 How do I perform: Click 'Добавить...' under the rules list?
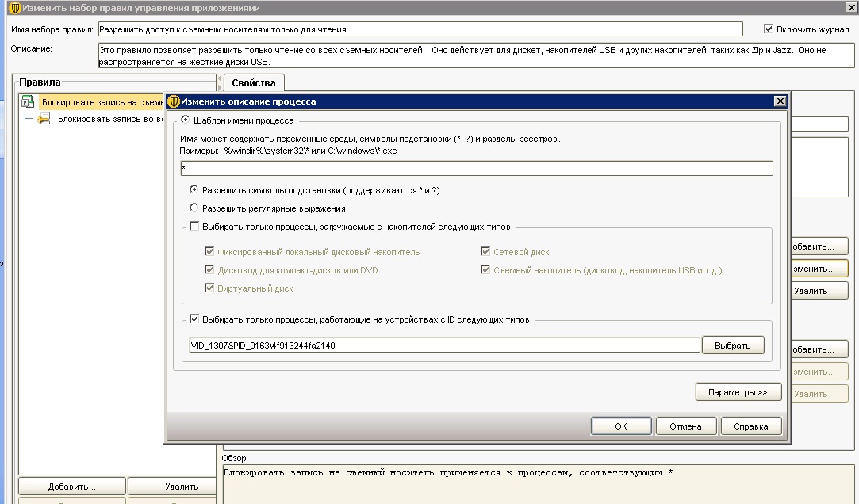(x=72, y=486)
